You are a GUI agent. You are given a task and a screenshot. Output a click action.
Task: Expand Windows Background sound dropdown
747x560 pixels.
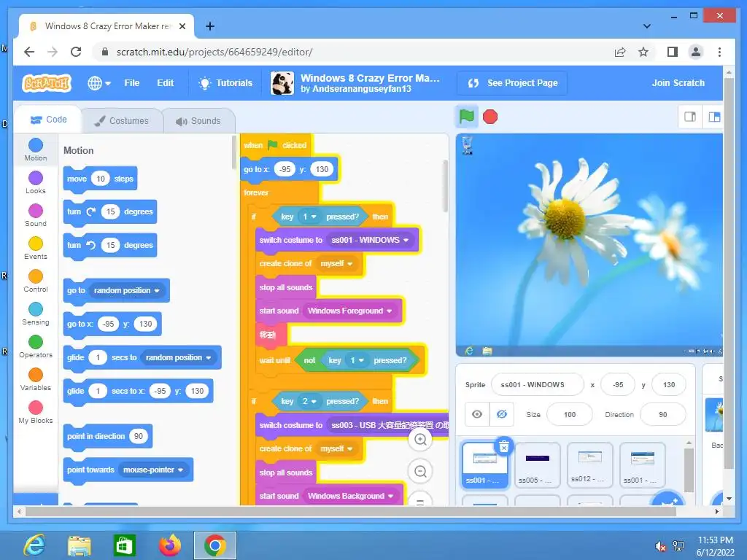(351, 496)
